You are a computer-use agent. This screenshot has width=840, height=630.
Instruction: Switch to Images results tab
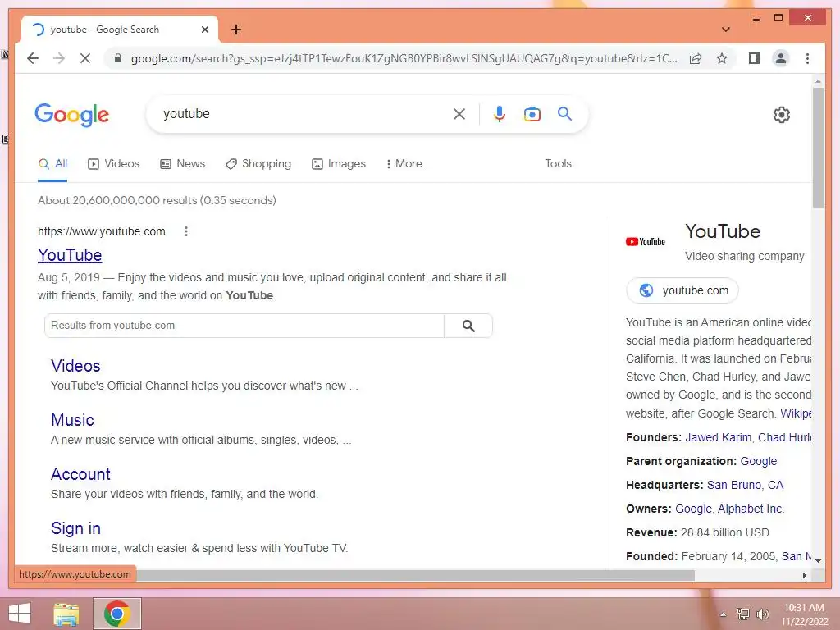click(339, 164)
